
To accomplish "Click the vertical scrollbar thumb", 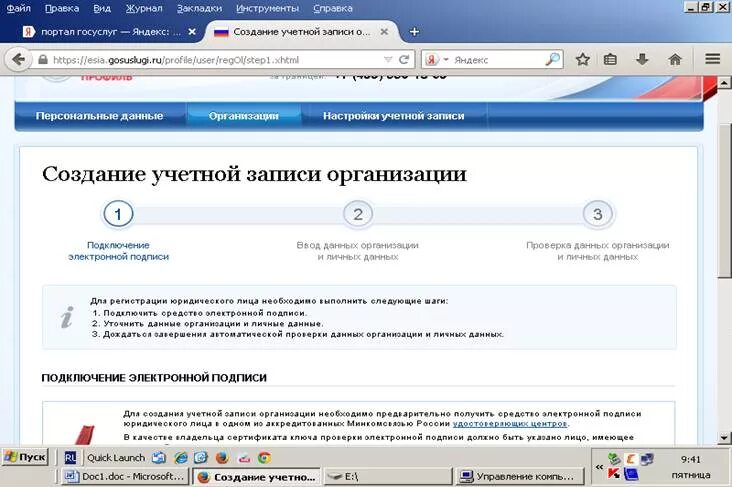I will (724, 201).
